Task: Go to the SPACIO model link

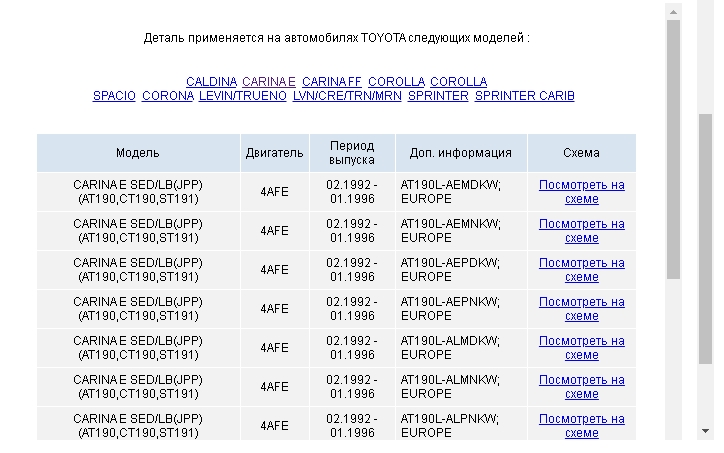Action: tap(114, 96)
